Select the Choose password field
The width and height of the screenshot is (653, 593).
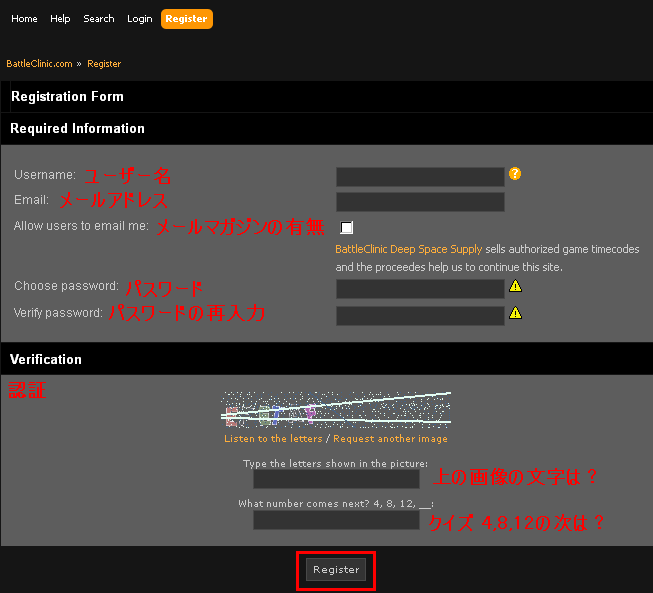click(x=420, y=289)
